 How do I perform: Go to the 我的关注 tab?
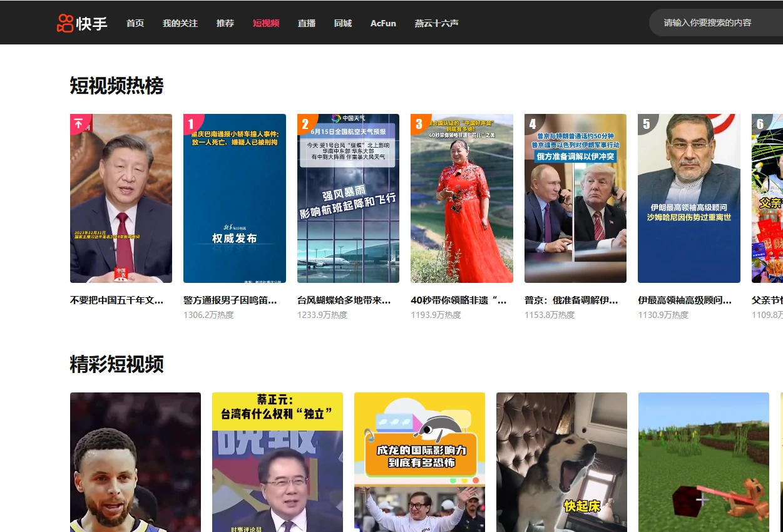coord(180,23)
